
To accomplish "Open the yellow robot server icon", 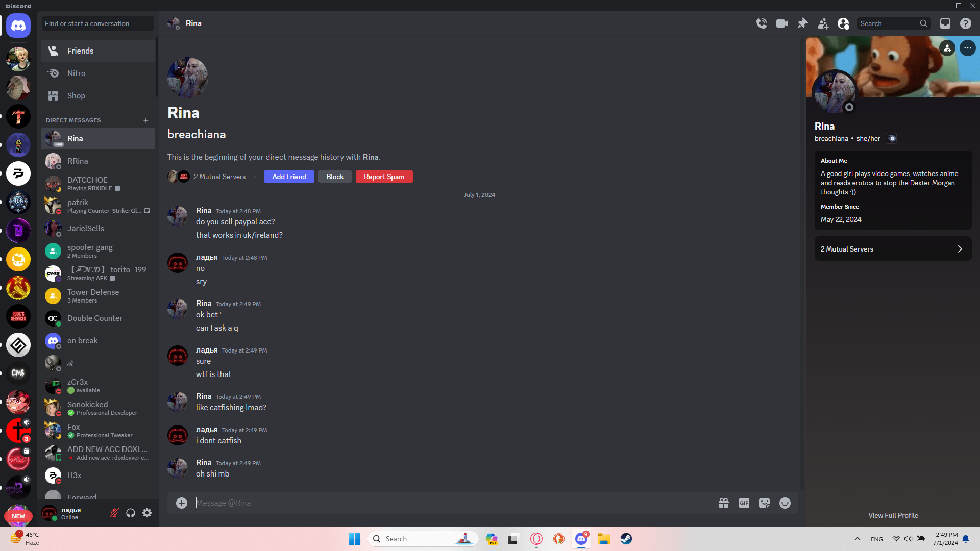I will point(18,259).
